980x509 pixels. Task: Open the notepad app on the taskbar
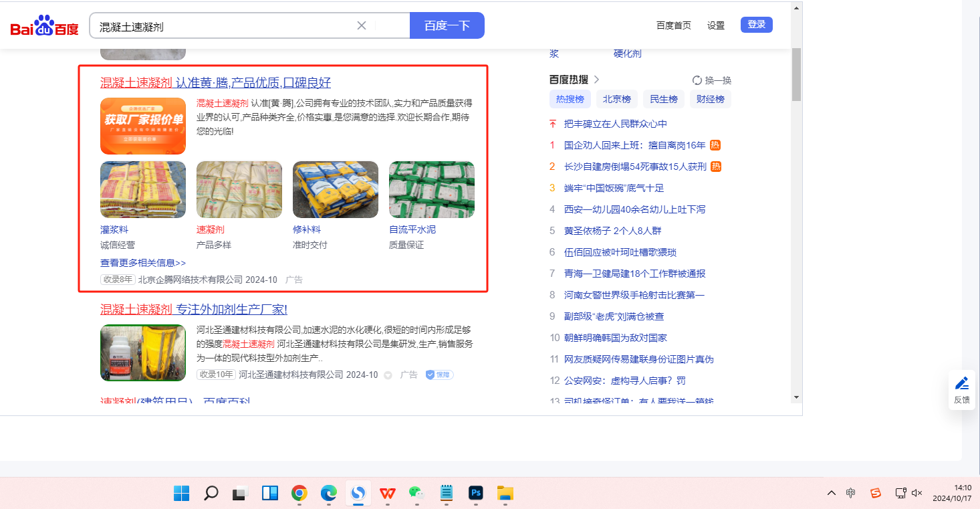(447, 494)
